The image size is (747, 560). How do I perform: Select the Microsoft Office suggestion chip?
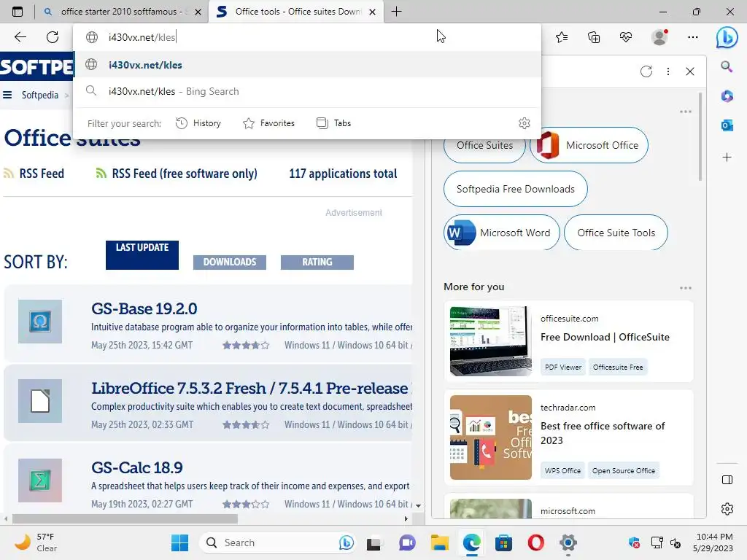[x=589, y=145]
